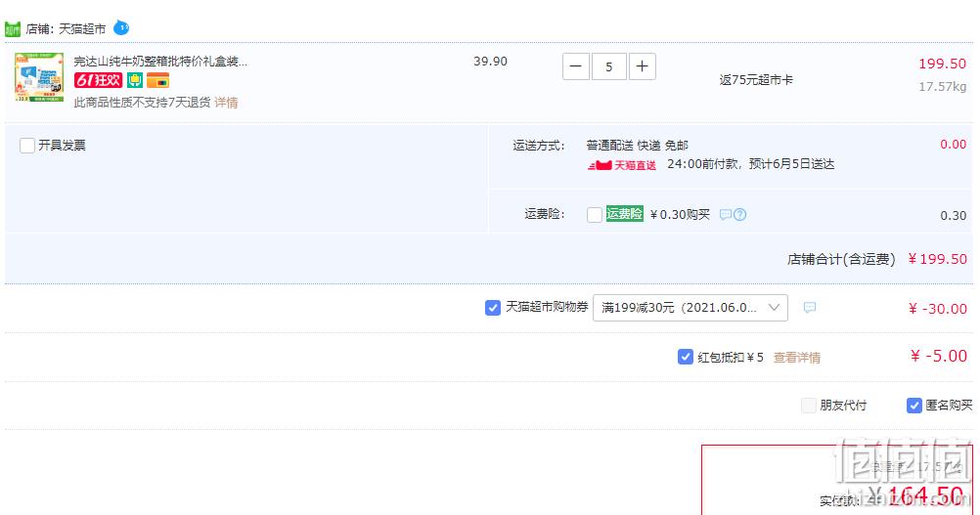The height and width of the screenshot is (515, 980).
Task: Click the red envelope discount ￥-5.00
Action: (x=938, y=356)
